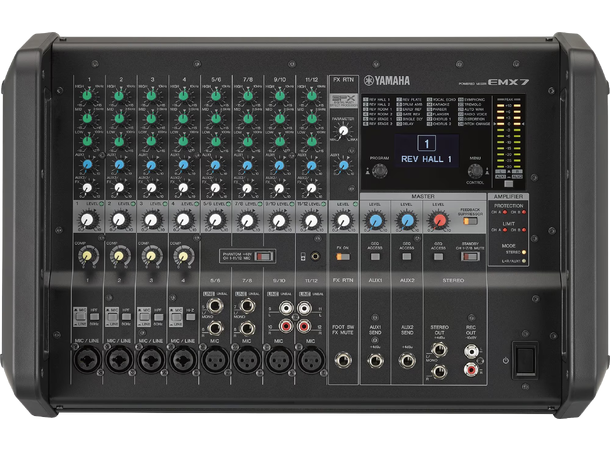The width and height of the screenshot is (610, 450).
Task: Adjust the channel 4 blue AUX1 knob
Action: 183,165
